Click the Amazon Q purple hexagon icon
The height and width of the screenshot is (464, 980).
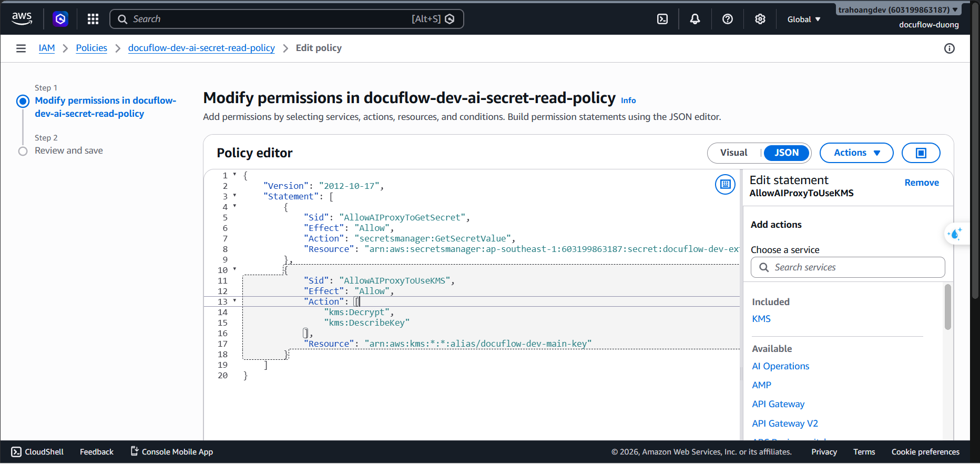[x=60, y=19]
